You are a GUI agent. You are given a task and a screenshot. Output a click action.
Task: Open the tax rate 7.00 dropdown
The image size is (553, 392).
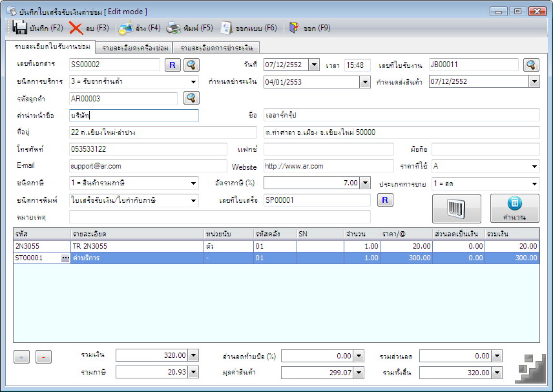365,183
